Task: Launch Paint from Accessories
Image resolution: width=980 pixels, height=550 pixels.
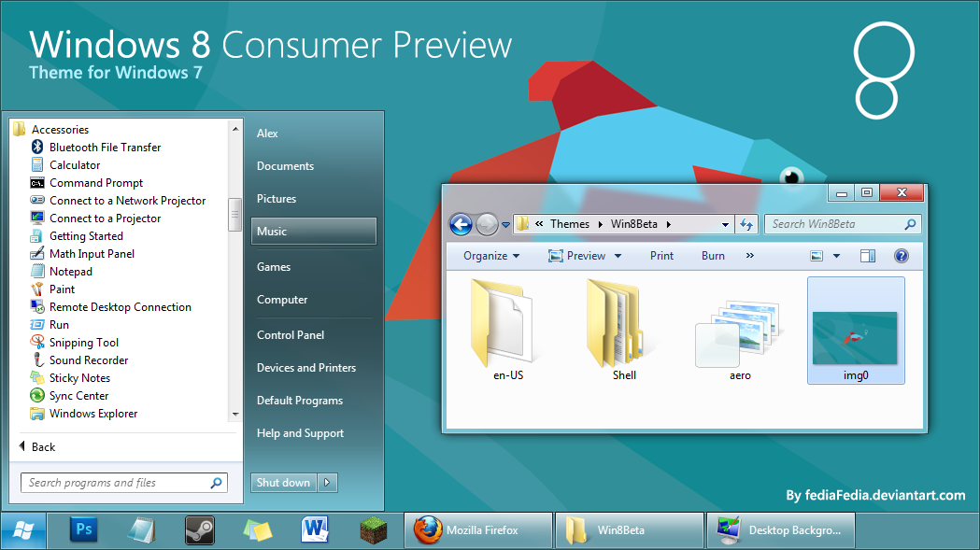Action: pyautogui.click(x=52, y=289)
